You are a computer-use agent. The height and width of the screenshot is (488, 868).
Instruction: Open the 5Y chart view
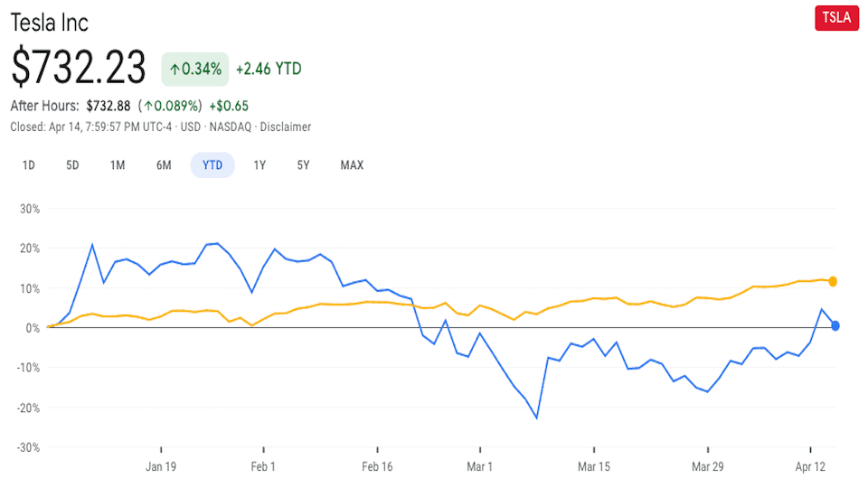[x=303, y=165]
